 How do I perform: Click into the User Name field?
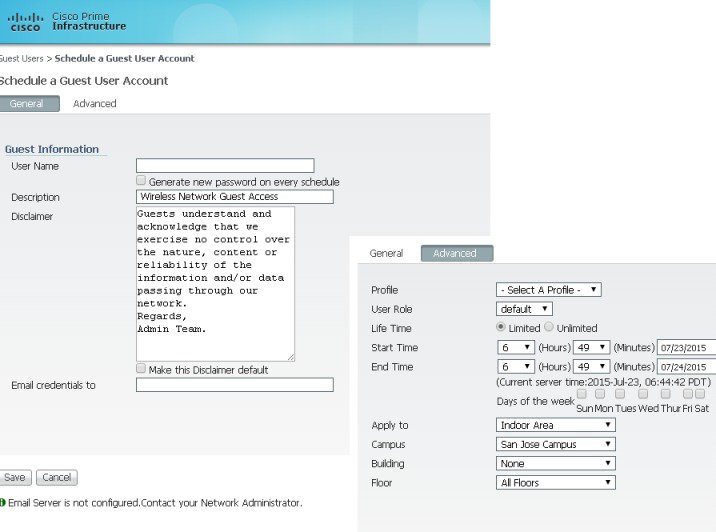click(x=225, y=165)
